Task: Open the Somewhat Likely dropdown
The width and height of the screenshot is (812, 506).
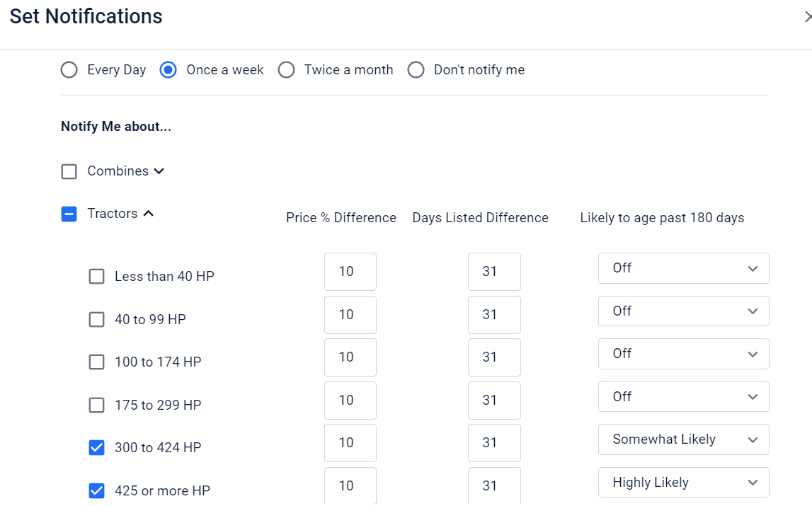Action: pos(683,439)
